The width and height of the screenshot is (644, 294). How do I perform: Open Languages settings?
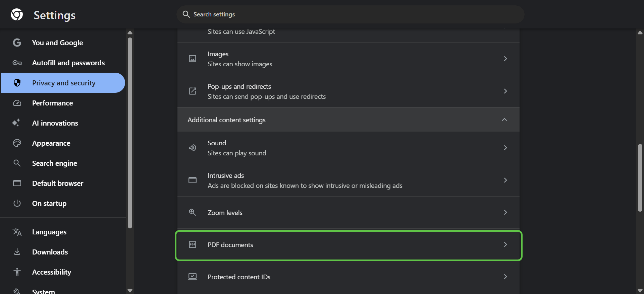pyautogui.click(x=63, y=232)
